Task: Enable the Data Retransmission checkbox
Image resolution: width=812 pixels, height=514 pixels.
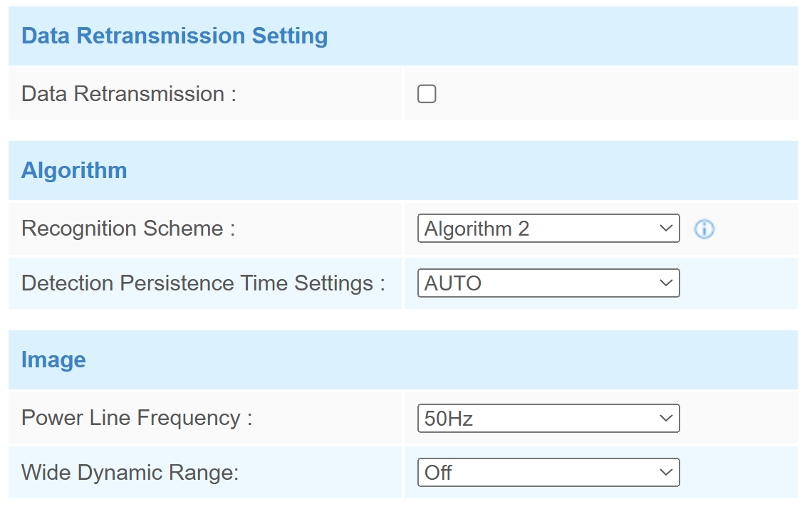Action: click(x=427, y=94)
